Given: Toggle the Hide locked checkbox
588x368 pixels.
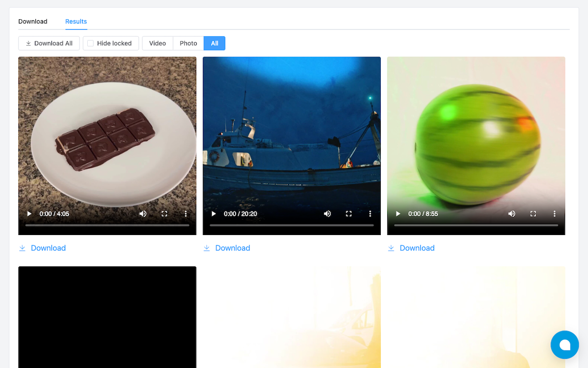Looking at the screenshot, I should point(90,43).
